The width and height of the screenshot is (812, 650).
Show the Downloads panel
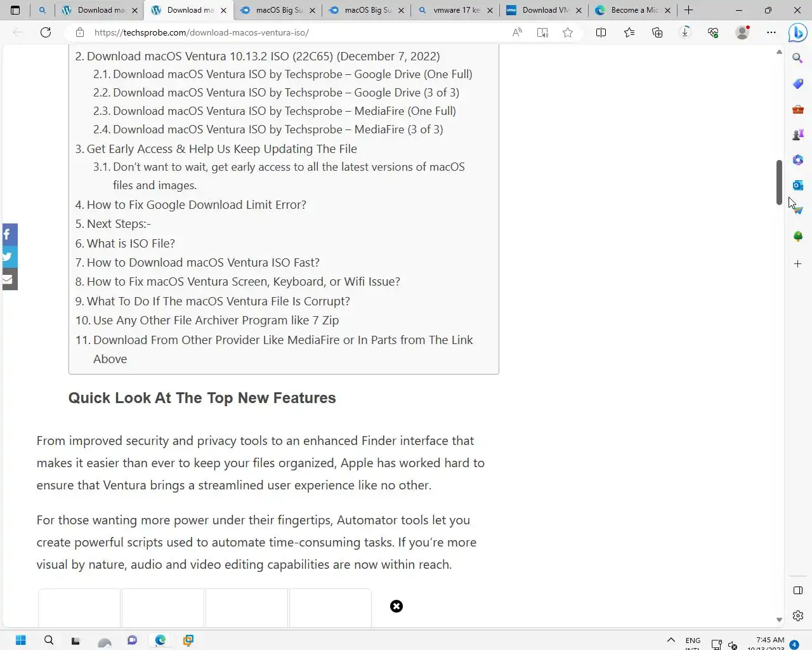click(685, 32)
